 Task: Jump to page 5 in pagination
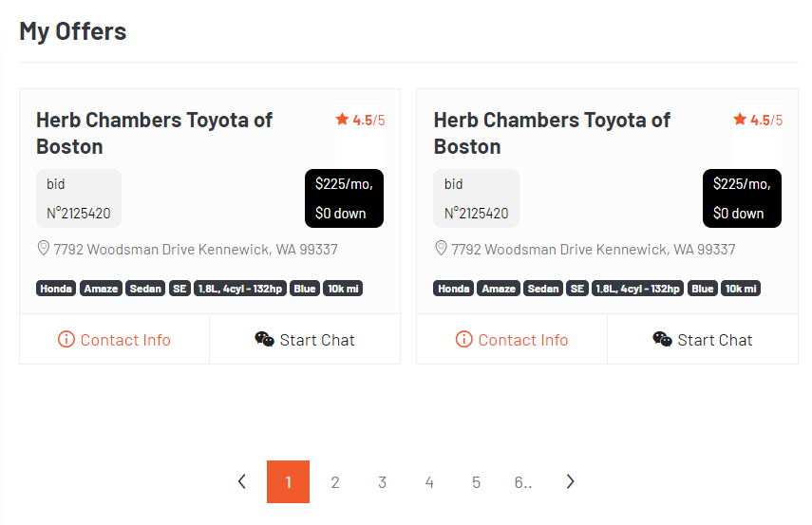click(476, 482)
